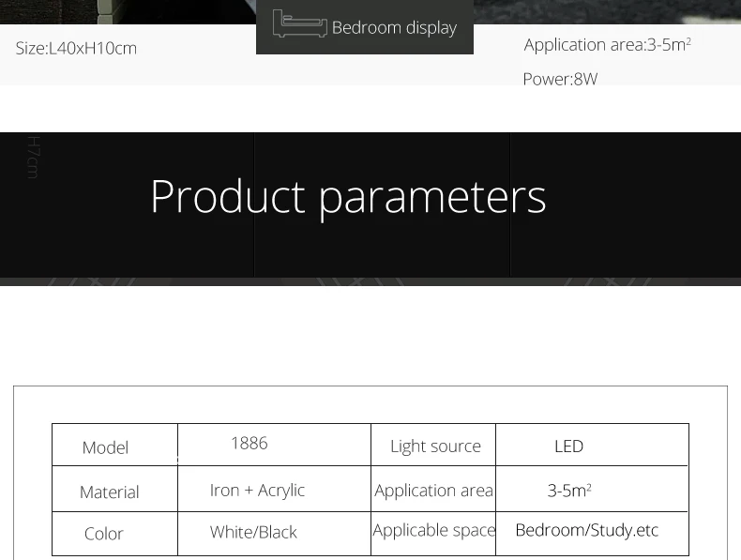Viewport: 741px width, 560px height.
Task: Click the bed icon in Bedroom display banner
Action: (x=299, y=23)
